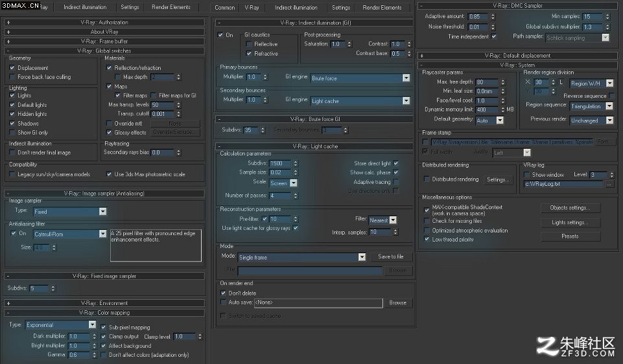Collapse the V-Ray Color mapping rollout

pos(104,313)
